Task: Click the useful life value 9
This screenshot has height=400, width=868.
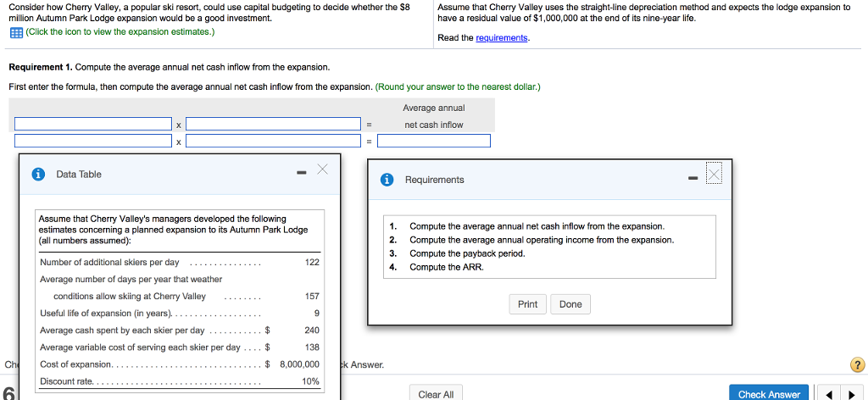Action: tap(317, 314)
